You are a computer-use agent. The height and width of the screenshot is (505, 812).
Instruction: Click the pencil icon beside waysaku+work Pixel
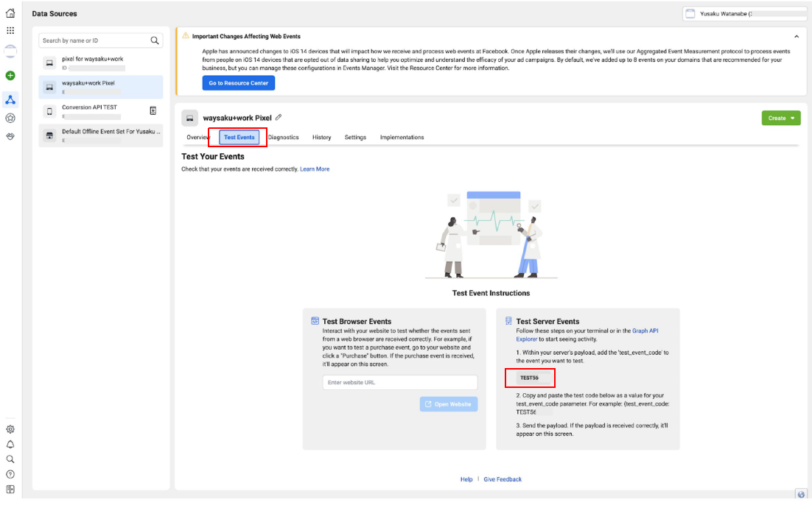click(279, 117)
